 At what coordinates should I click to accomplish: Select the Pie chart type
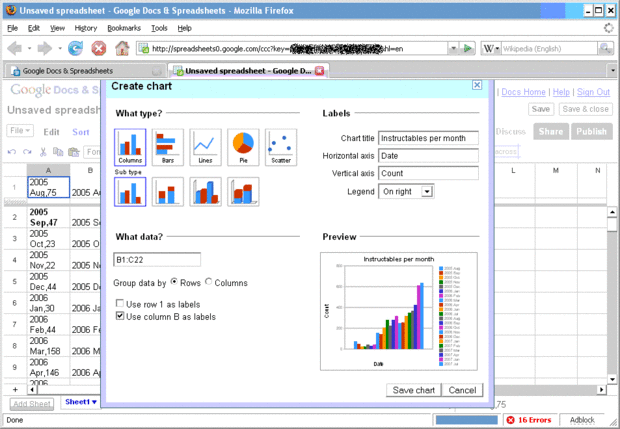point(243,147)
